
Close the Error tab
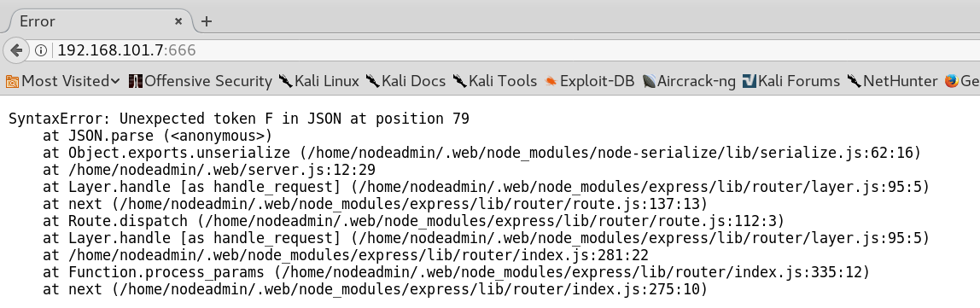(178, 21)
